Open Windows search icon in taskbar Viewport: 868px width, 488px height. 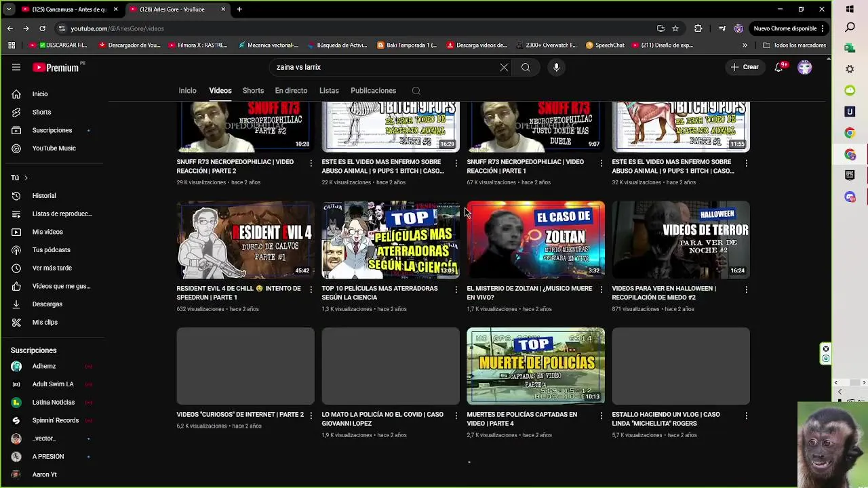(x=850, y=28)
